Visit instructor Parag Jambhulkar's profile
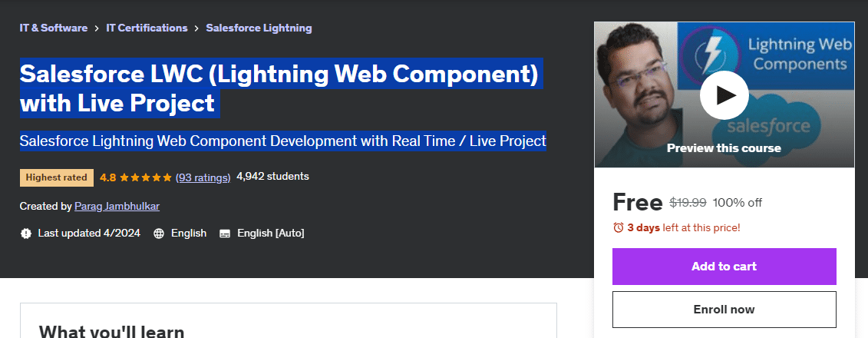868x338 pixels. (x=117, y=206)
